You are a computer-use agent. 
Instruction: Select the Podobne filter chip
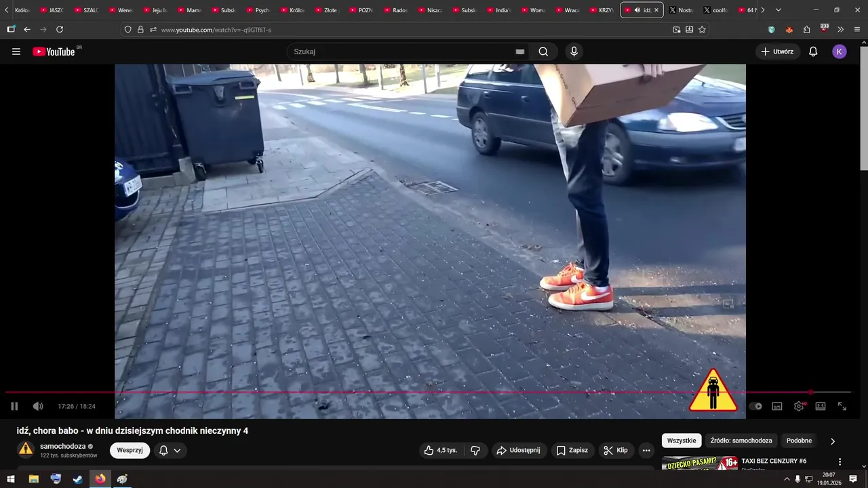tap(799, 441)
